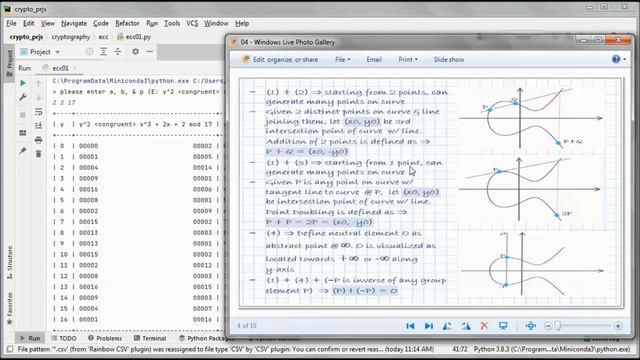The image size is (640, 360).
Task: Open the VCS menu
Action: click(192, 23)
